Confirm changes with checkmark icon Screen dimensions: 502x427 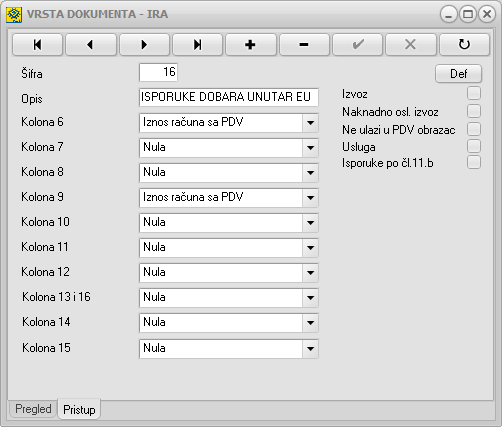click(357, 44)
